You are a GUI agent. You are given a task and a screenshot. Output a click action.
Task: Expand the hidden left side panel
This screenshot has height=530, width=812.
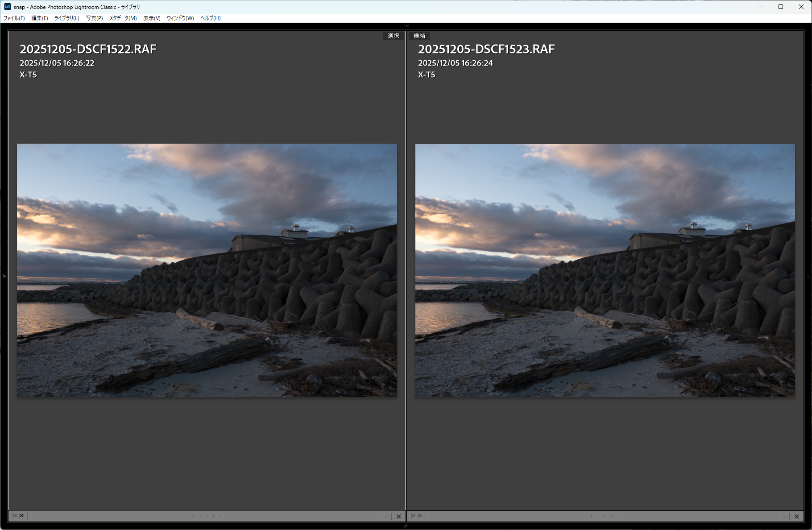4,277
